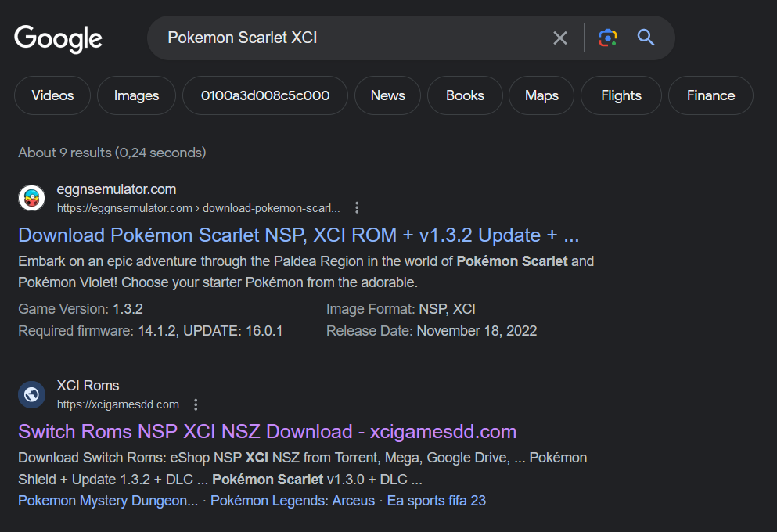Apply the 0100a3d008c5c000 filter chip
The width and height of the screenshot is (777, 532).
pyautogui.click(x=265, y=95)
